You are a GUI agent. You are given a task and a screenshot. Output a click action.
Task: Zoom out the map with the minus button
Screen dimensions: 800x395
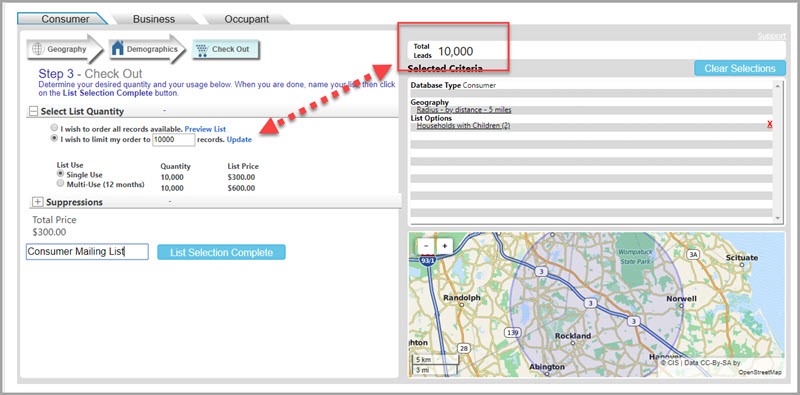(426, 246)
